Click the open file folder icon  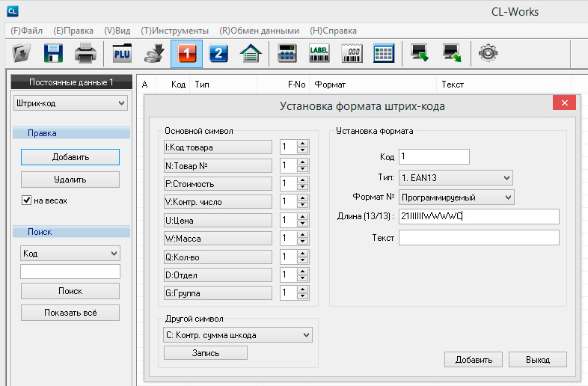click(22, 53)
